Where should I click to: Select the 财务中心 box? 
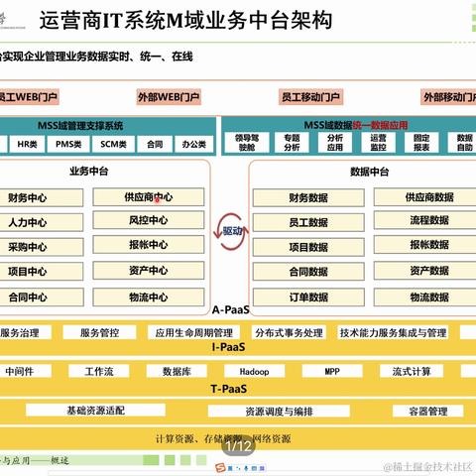click(x=41, y=197)
